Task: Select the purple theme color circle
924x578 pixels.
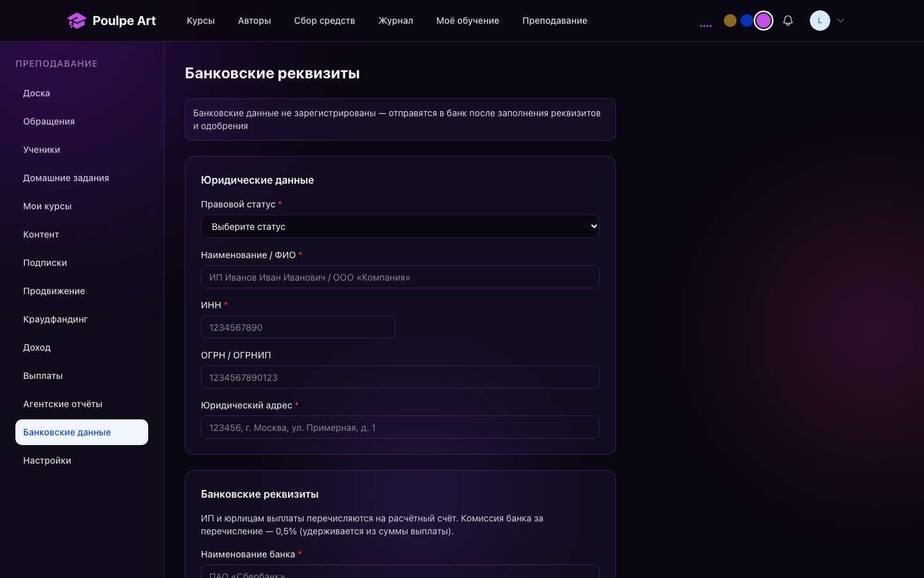Action: pos(764,21)
